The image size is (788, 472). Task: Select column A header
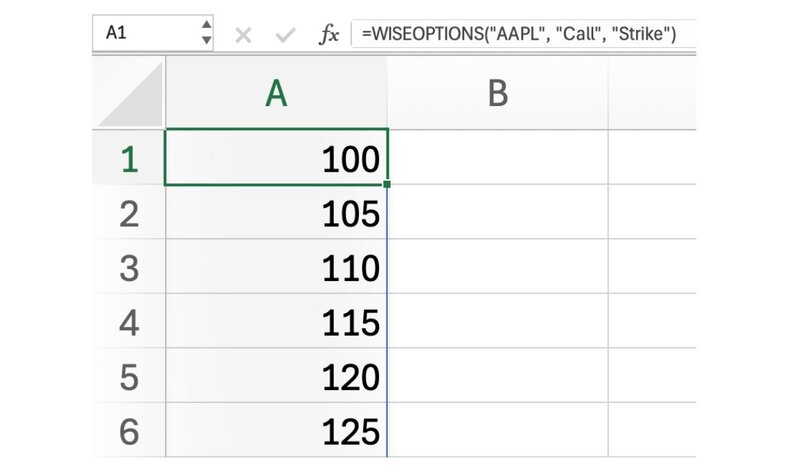[x=276, y=94]
